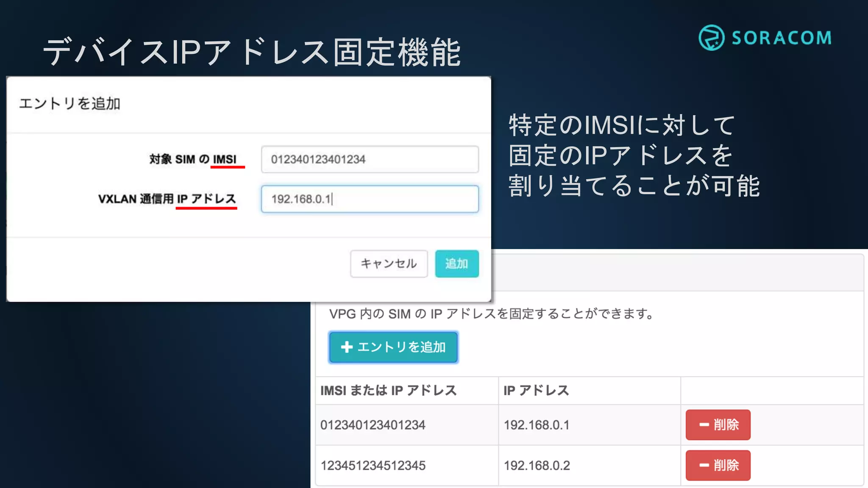Click the 対象 SIM の IMSI input field
The height and width of the screenshot is (488, 868).
click(370, 159)
